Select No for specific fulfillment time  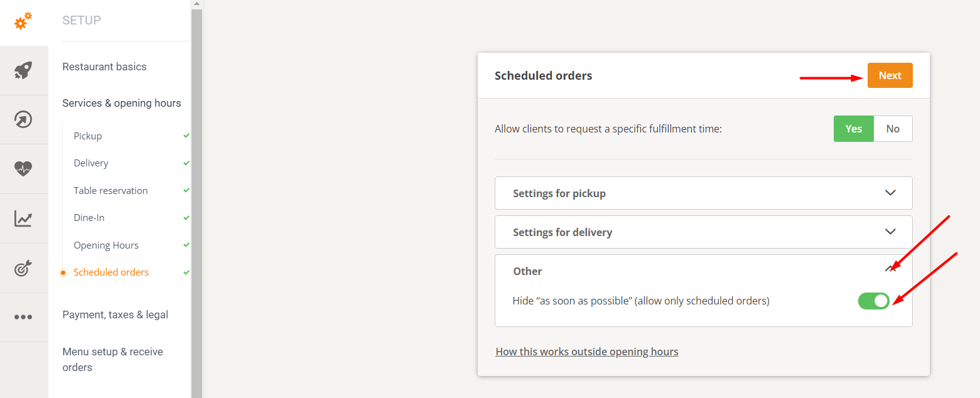(x=893, y=129)
